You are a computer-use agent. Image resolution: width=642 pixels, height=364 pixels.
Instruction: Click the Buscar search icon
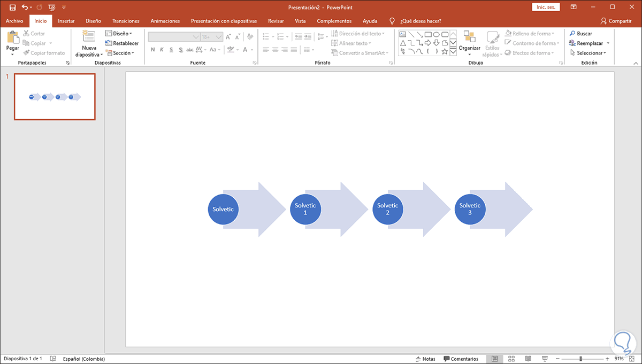(572, 34)
